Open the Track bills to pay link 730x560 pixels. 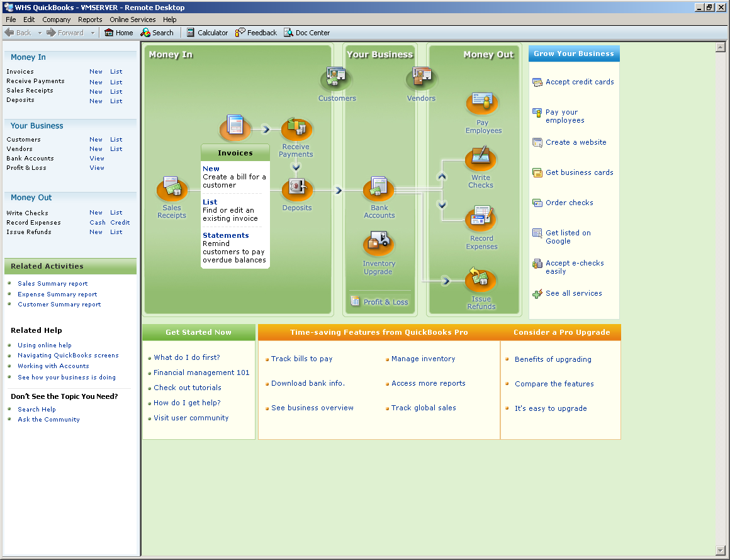[301, 359]
